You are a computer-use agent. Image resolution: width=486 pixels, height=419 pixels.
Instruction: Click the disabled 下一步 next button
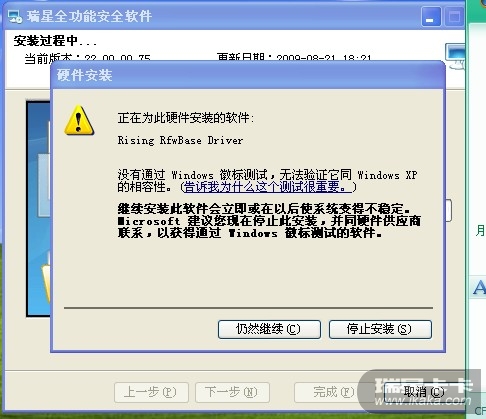pyautogui.click(x=232, y=392)
